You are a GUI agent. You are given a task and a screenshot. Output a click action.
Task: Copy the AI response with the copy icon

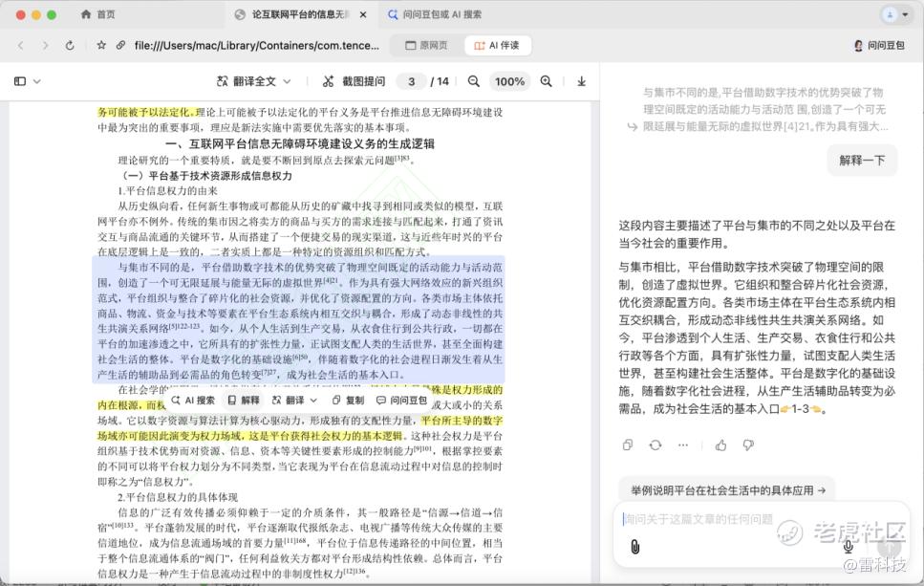pyautogui.click(x=628, y=445)
